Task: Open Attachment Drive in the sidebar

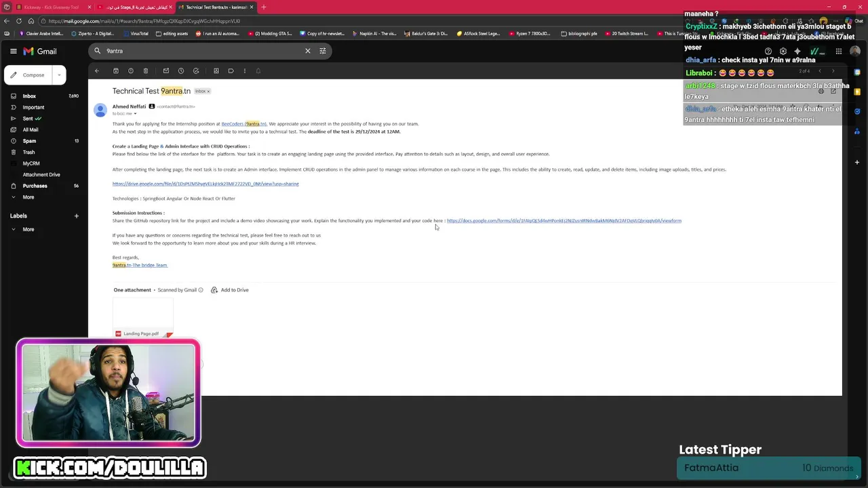Action: pos(44,174)
